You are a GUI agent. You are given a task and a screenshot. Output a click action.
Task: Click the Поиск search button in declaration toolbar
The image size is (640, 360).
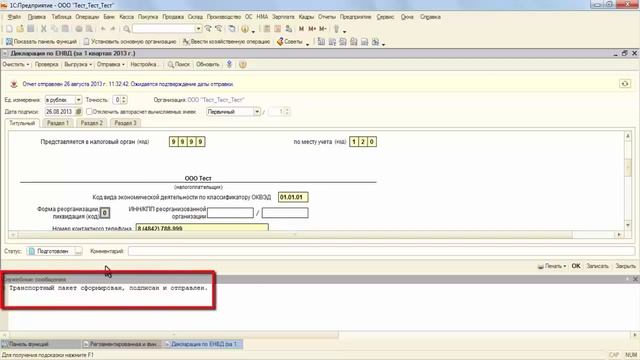(179, 64)
